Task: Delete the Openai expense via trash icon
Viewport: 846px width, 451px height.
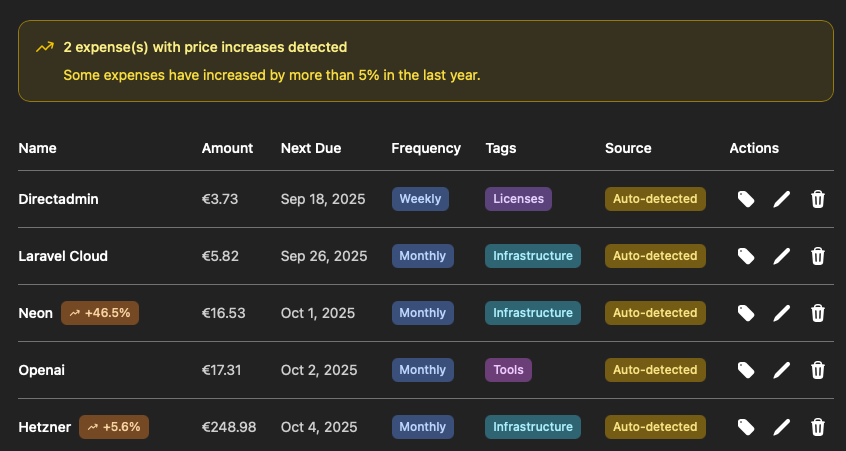Action: [817, 370]
